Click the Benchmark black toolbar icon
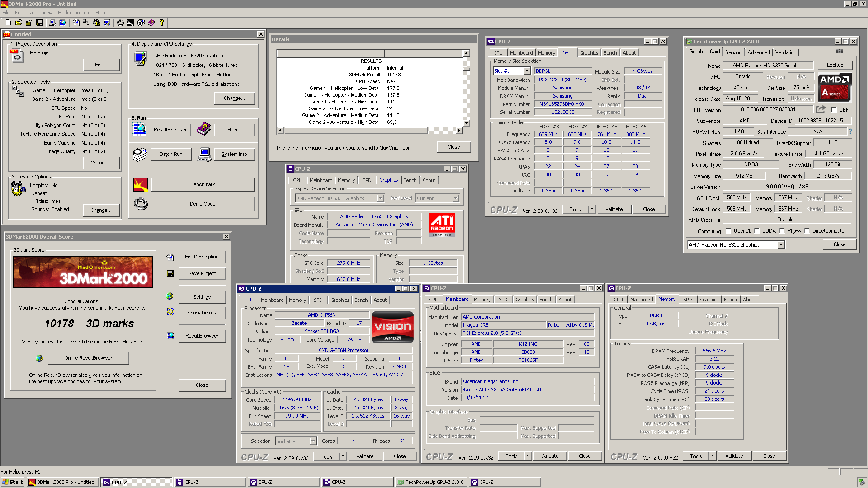The width and height of the screenshot is (868, 488). coord(130,23)
